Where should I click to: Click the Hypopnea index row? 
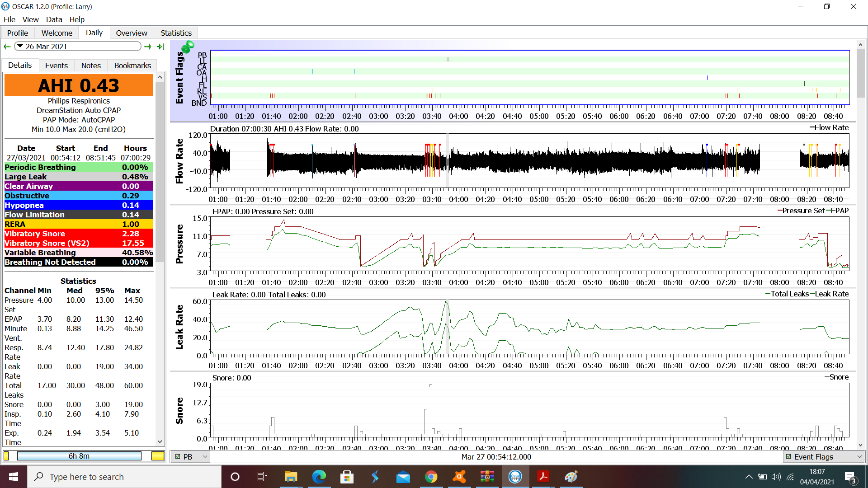pos(79,205)
